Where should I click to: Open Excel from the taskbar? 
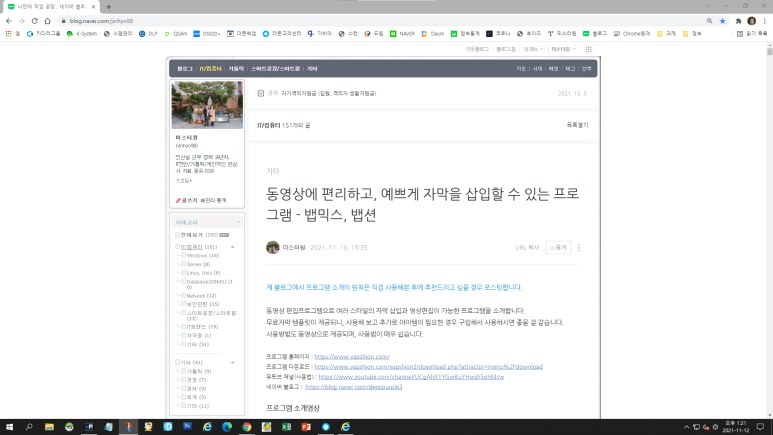[x=286, y=427]
